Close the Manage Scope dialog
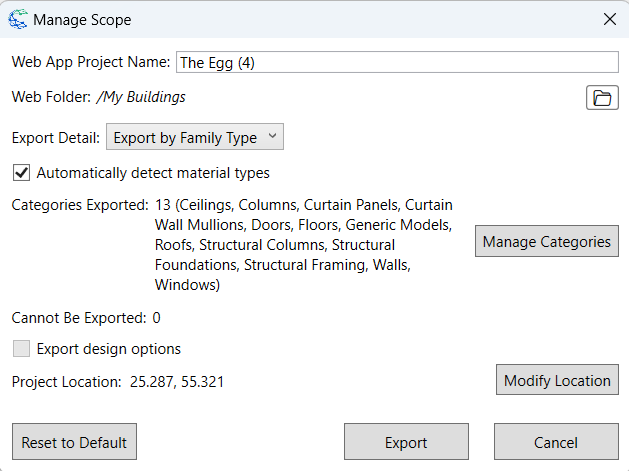The width and height of the screenshot is (629, 471). click(x=610, y=19)
